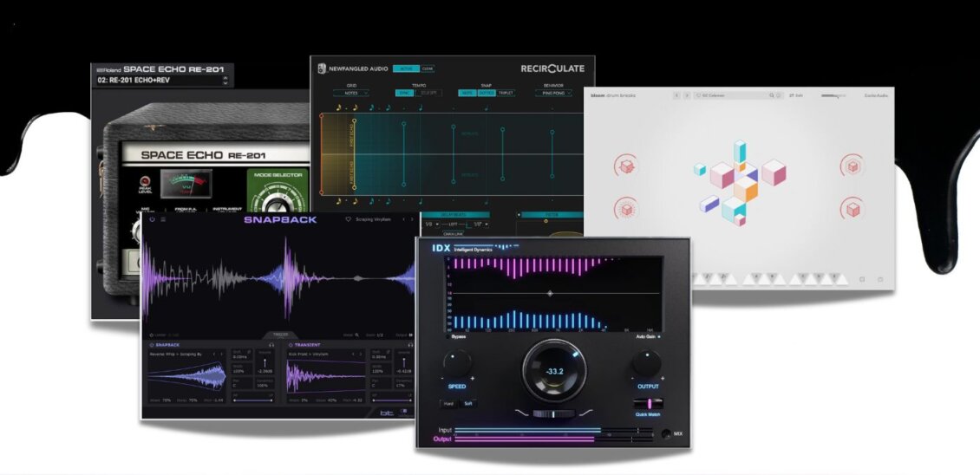Click the Snapback power icon

point(151,219)
